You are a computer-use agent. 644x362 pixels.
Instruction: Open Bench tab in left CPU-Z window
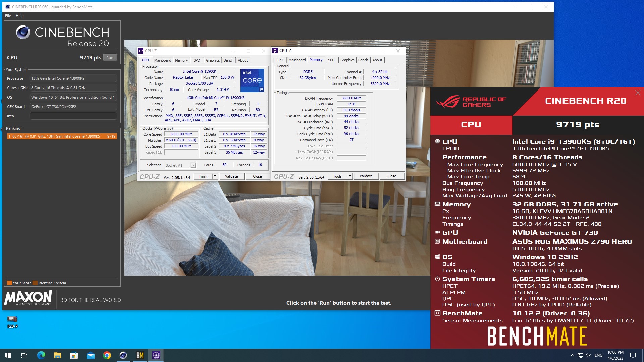tap(228, 60)
